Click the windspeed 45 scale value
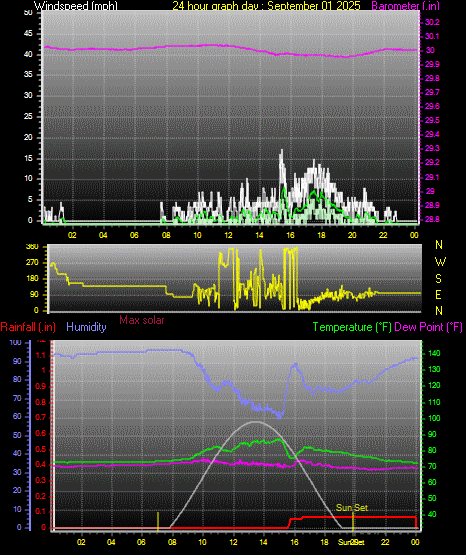The width and height of the screenshot is (466, 555). click(x=28, y=34)
